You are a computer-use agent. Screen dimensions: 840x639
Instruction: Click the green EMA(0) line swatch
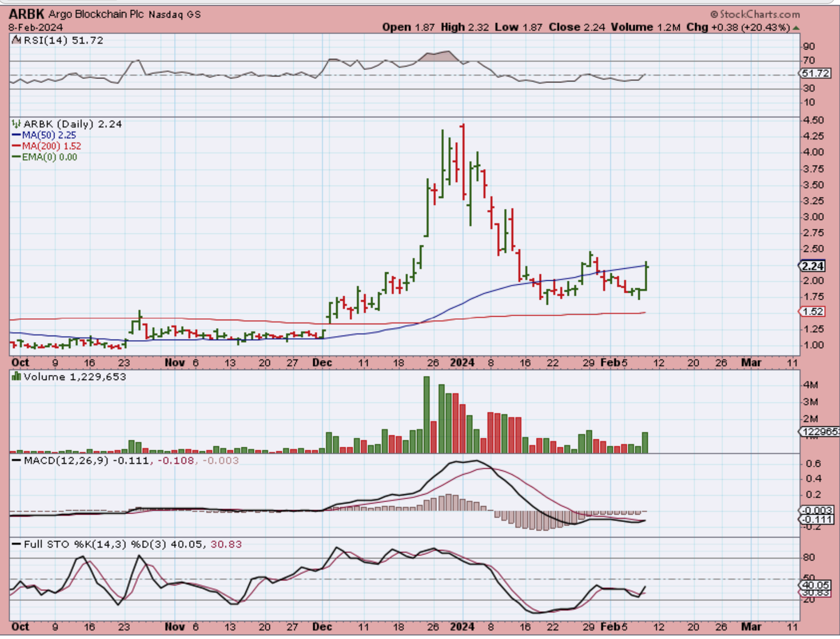pos(16,157)
